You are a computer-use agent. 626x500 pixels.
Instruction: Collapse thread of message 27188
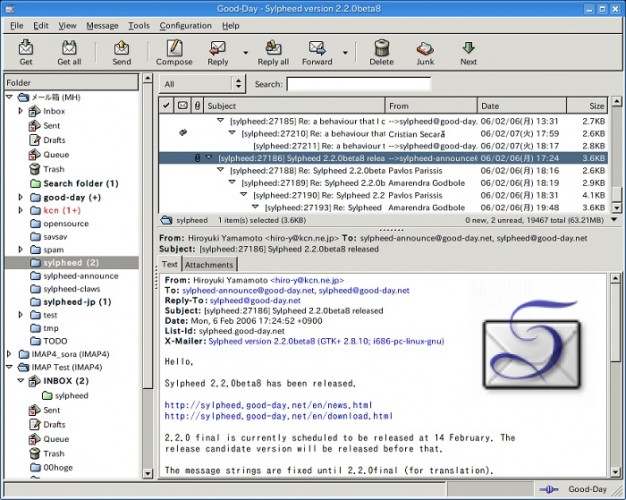pos(220,170)
